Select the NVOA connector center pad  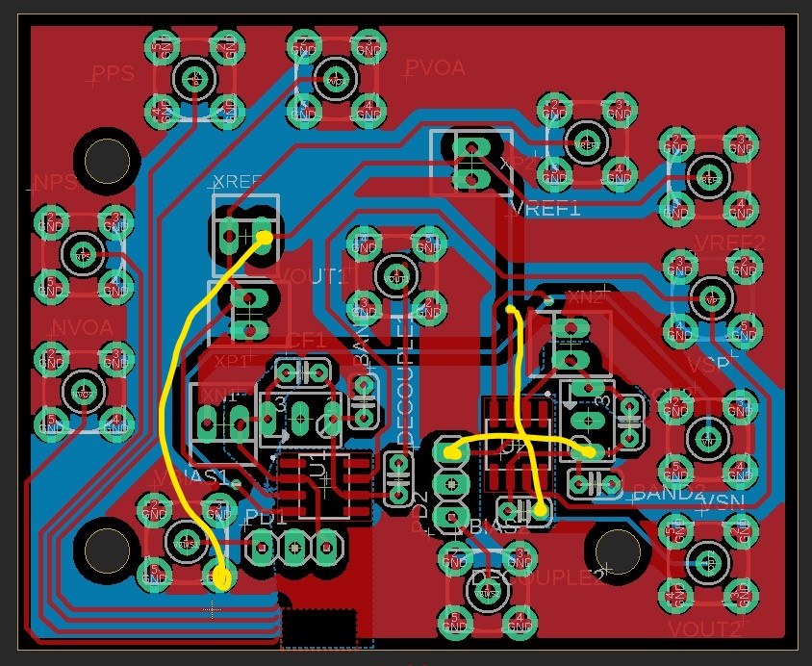(84, 393)
